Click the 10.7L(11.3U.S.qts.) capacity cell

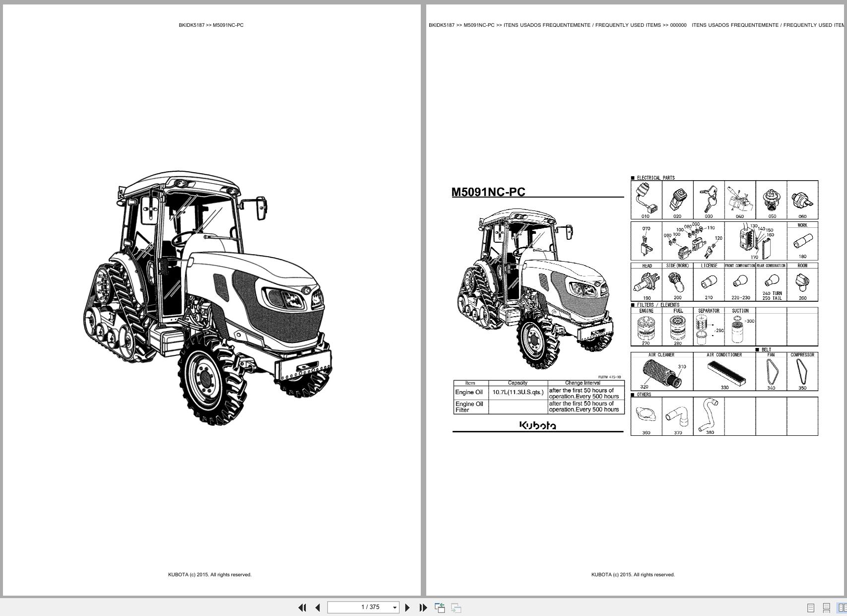518,393
